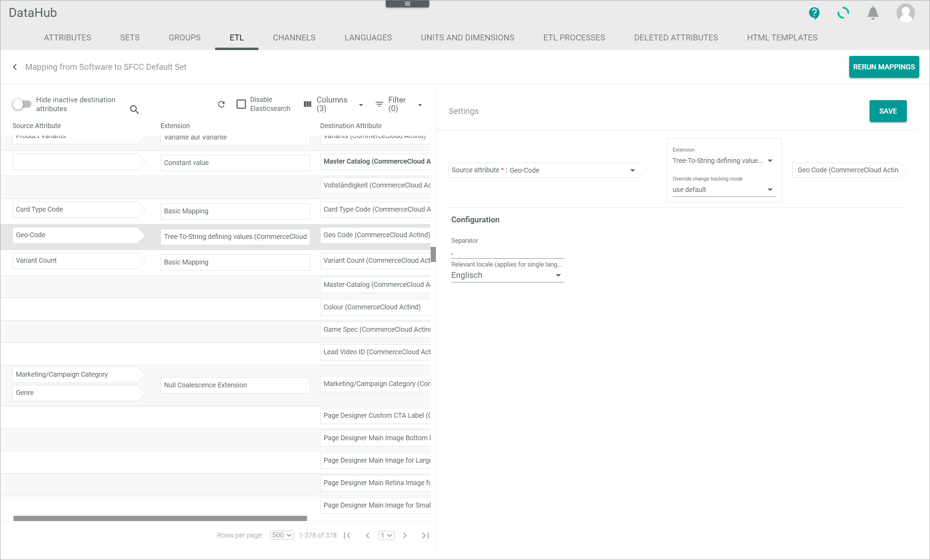The width and height of the screenshot is (930, 560).
Task: Select Card Type Code source attribute
Action: (x=78, y=210)
